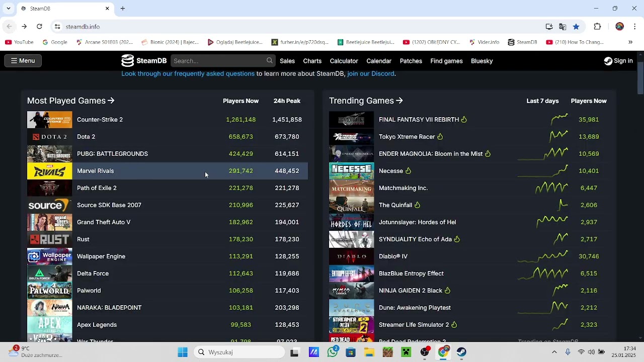Close the SteamDB browser tab
The width and height of the screenshot is (644, 362).
tap(107, 9)
